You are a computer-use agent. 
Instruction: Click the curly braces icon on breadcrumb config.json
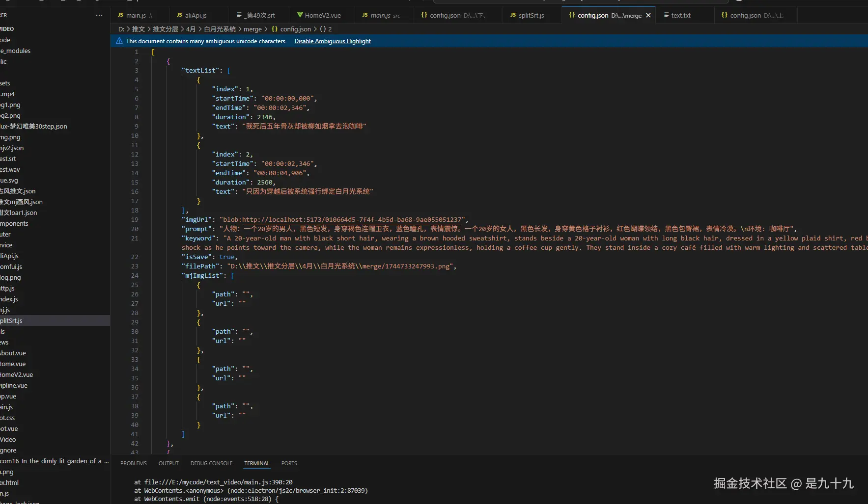point(275,29)
